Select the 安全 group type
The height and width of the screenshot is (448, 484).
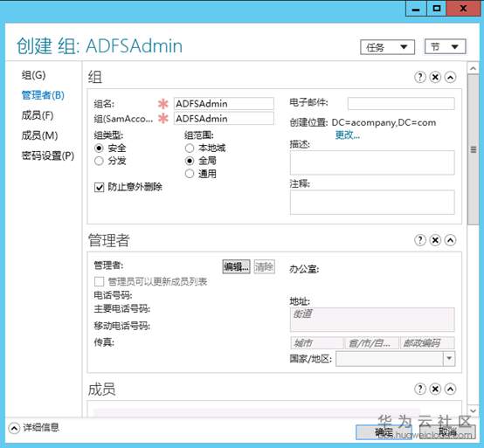click(x=99, y=148)
